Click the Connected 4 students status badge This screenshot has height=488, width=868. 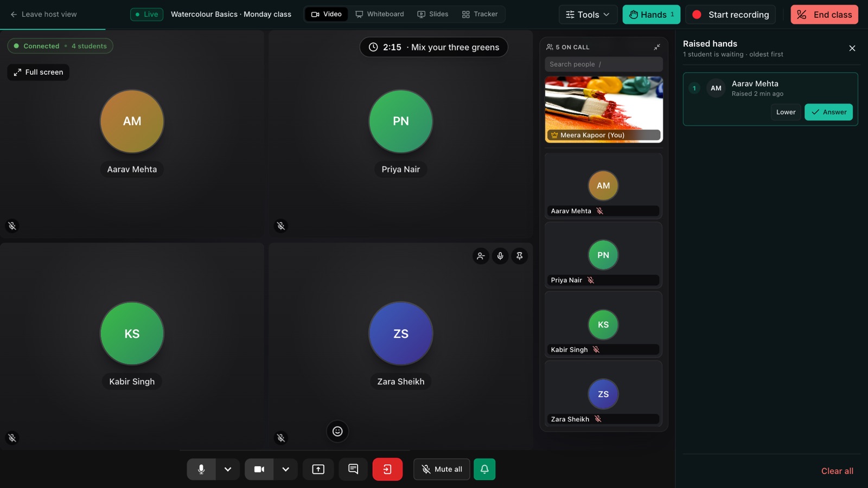tap(60, 46)
